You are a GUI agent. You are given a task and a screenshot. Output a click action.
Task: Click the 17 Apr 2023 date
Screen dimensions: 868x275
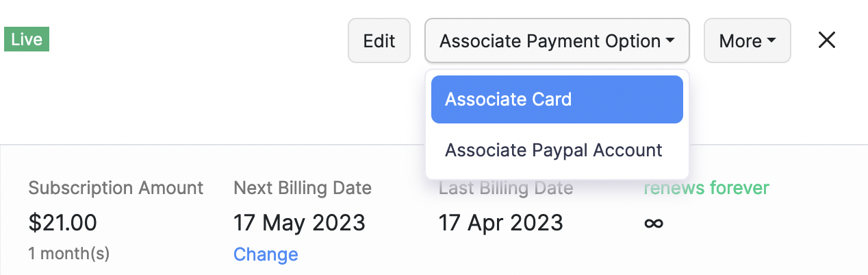coord(500,223)
